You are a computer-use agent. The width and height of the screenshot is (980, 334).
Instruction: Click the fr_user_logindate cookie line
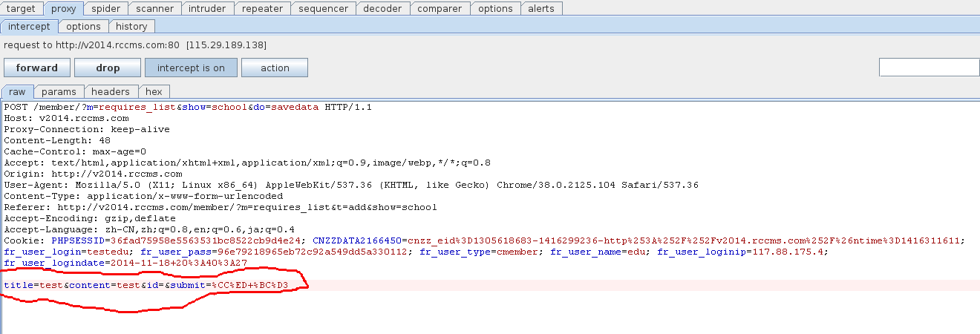click(x=125, y=263)
